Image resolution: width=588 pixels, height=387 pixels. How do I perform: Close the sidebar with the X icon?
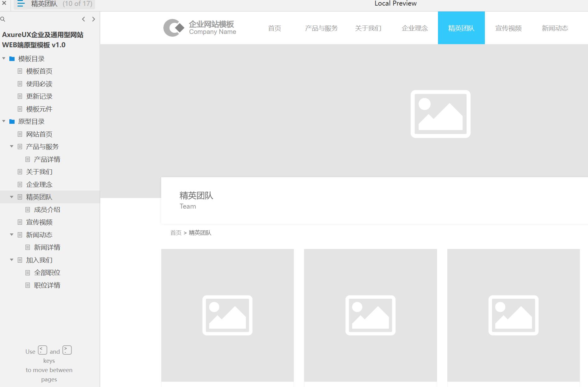pos(4,3)
